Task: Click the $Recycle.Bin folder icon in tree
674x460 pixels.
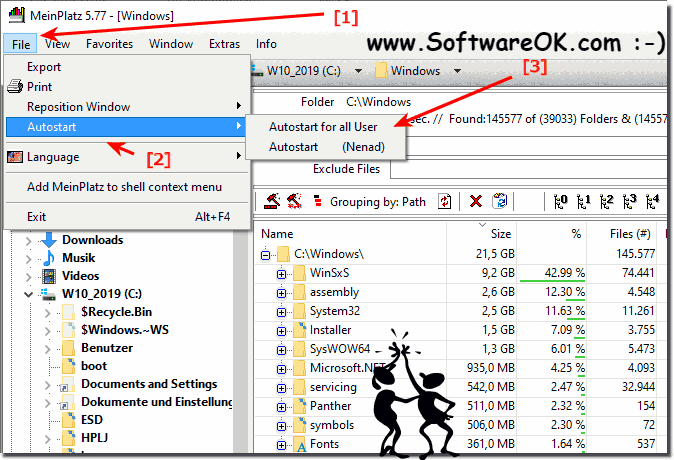Action: point(68,312)
